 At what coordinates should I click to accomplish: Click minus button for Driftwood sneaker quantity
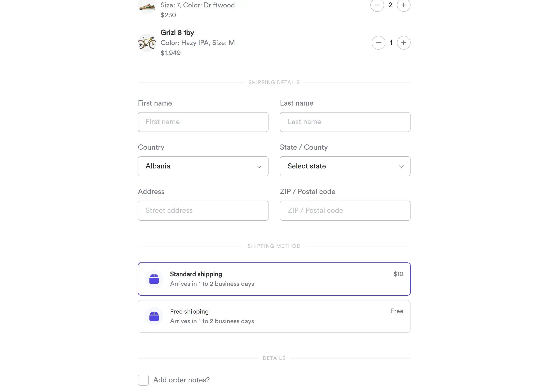point(377,5)
